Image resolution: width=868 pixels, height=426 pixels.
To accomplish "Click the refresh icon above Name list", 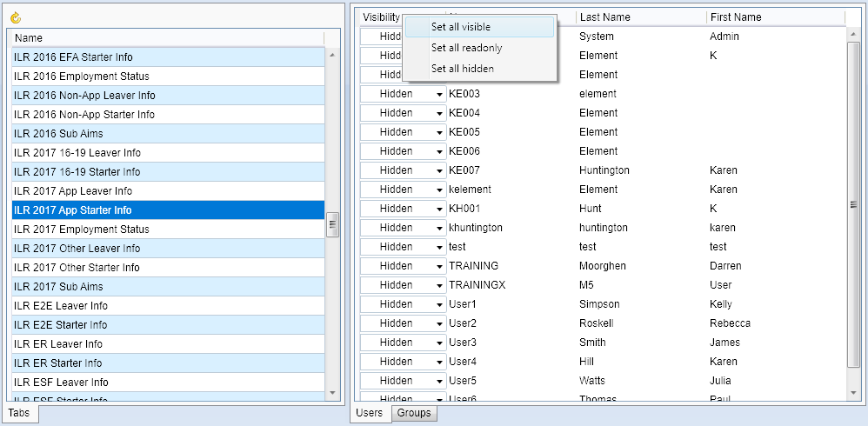I will pyautogui.click(x=16, y=17).
